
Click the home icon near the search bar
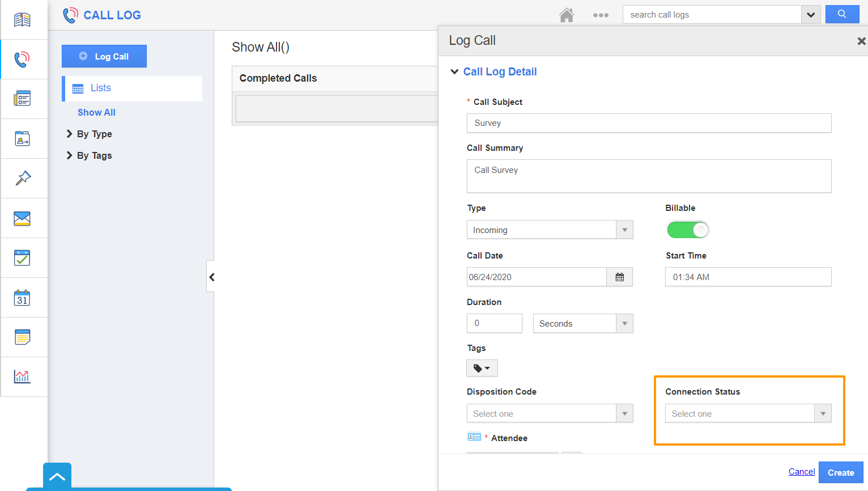point(566,15)
